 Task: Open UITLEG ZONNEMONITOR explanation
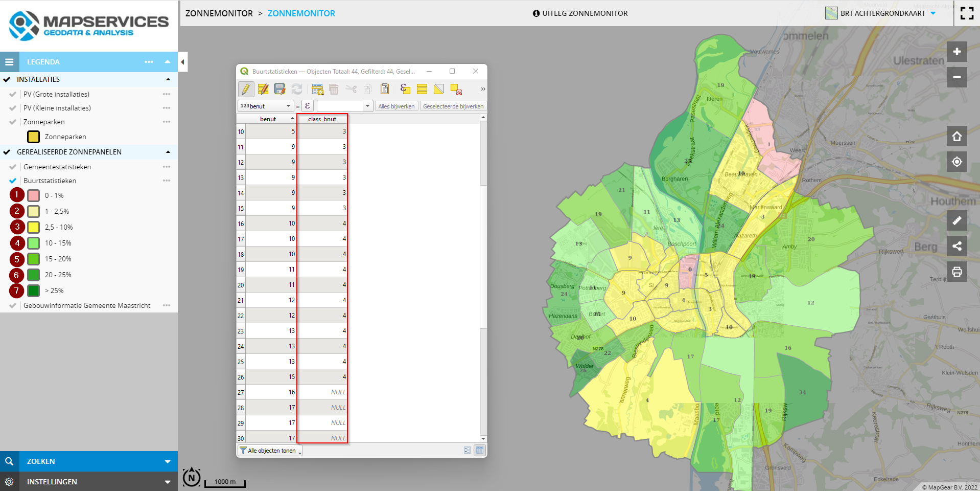580,13
